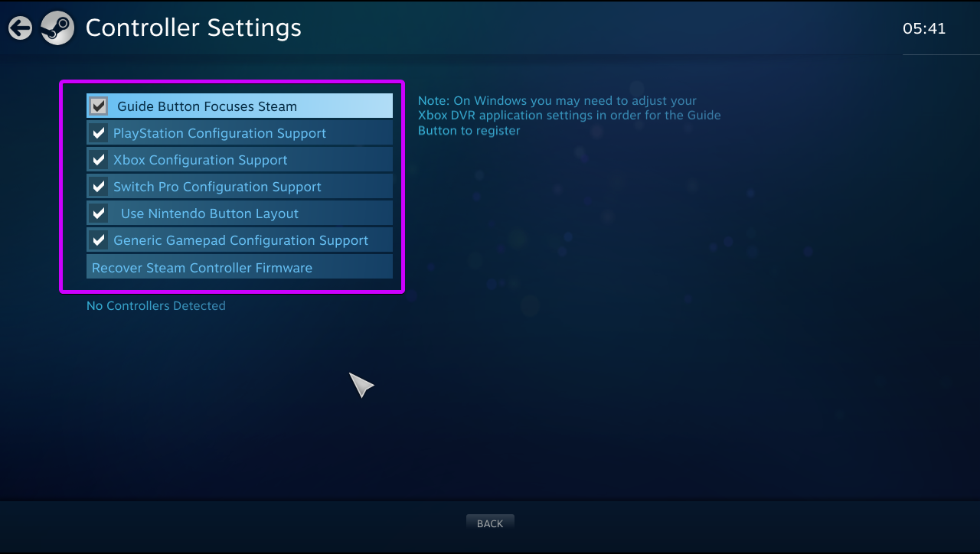Open Recover Steam Controller Firmware
The image size is (980, 554).
240,267
